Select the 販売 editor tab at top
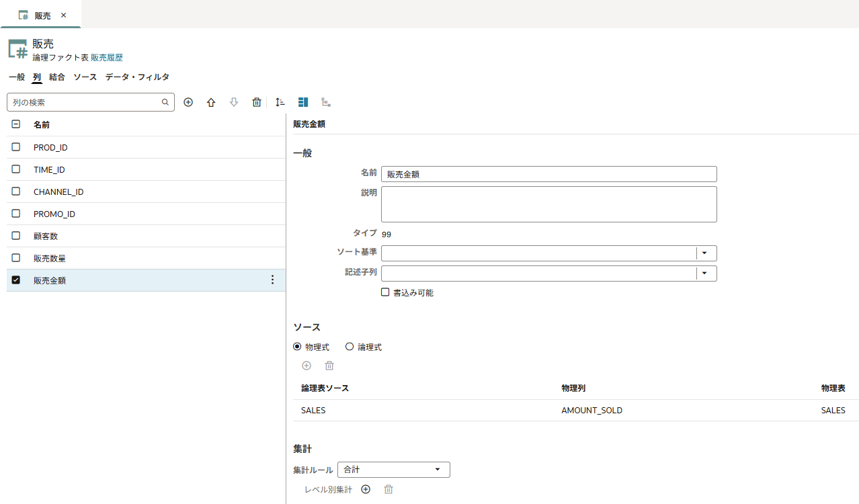859x504 pixels. click(x=42, y=15)
